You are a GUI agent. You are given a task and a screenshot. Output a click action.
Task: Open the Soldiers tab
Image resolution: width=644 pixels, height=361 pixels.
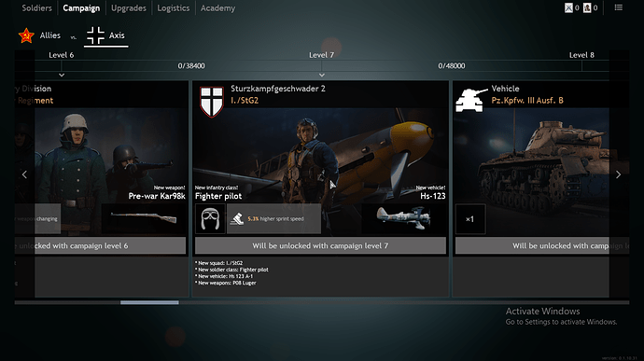click(x=36, y=8)
